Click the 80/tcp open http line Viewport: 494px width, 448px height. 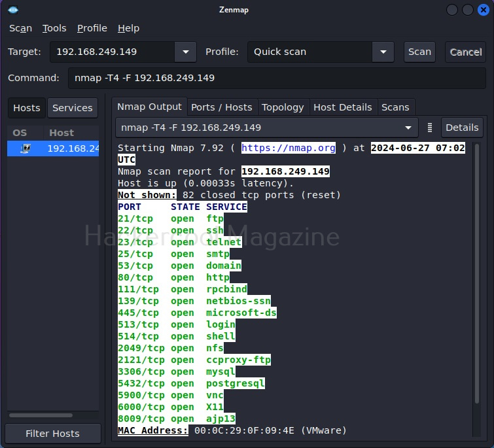point(173,278)
